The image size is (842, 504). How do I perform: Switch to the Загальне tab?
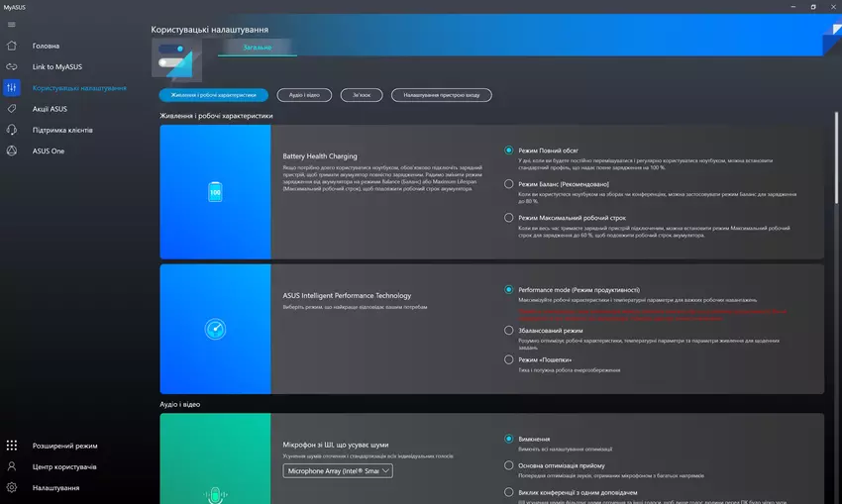tap(257, 47)
